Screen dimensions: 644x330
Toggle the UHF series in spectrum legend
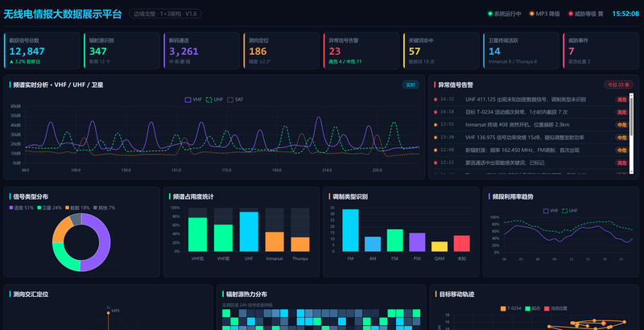209,100
